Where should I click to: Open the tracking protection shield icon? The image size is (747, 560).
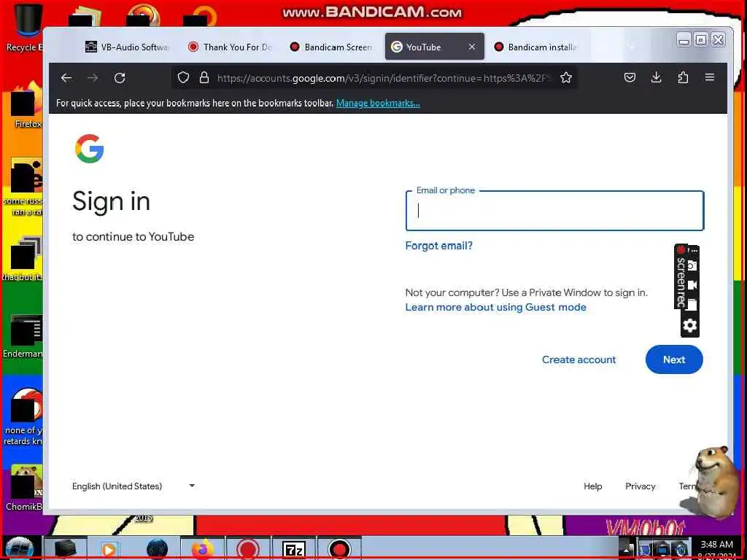(x=183, y=77)
